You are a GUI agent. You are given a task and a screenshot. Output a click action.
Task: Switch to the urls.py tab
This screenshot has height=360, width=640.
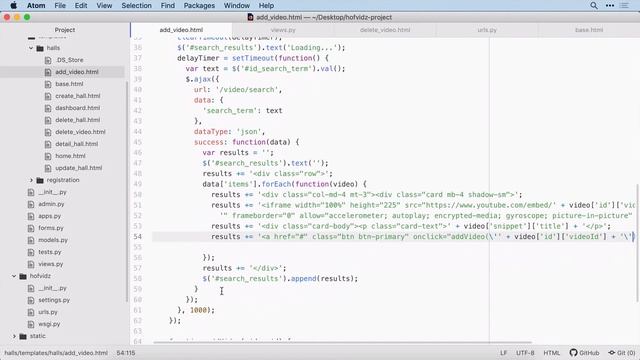487,30
